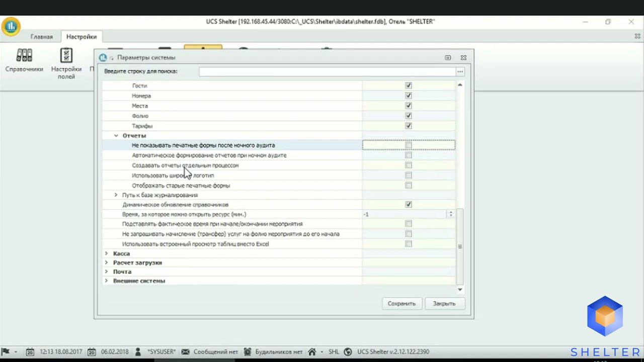Click the -1 resource time value field

tap(405, 214)
